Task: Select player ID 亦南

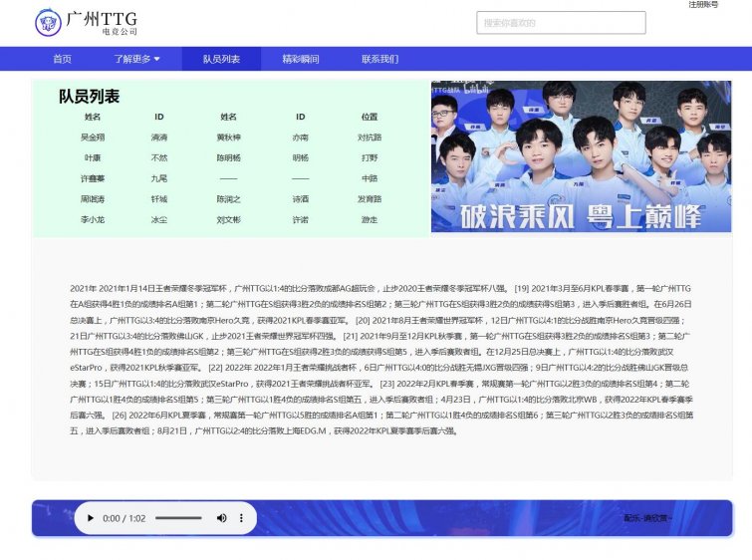Action: [300, 138]
